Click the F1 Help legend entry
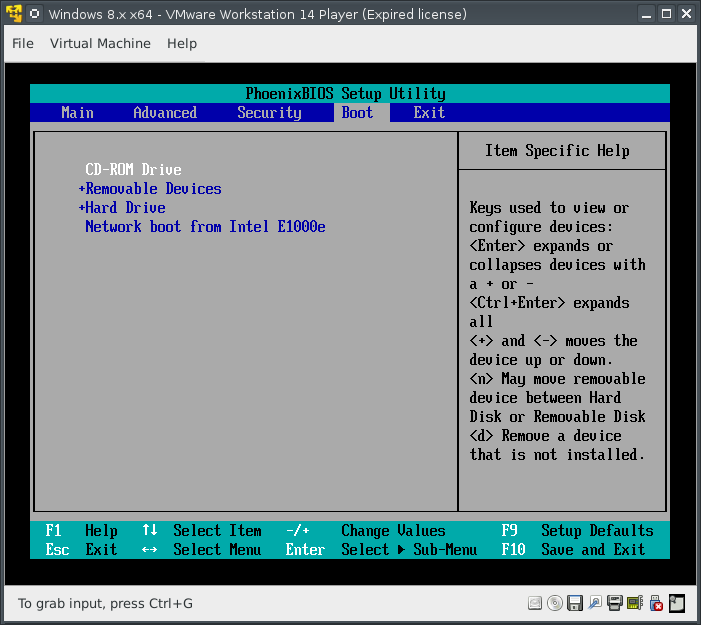This screenshot has height=625, width=701. tap(81, 531)
